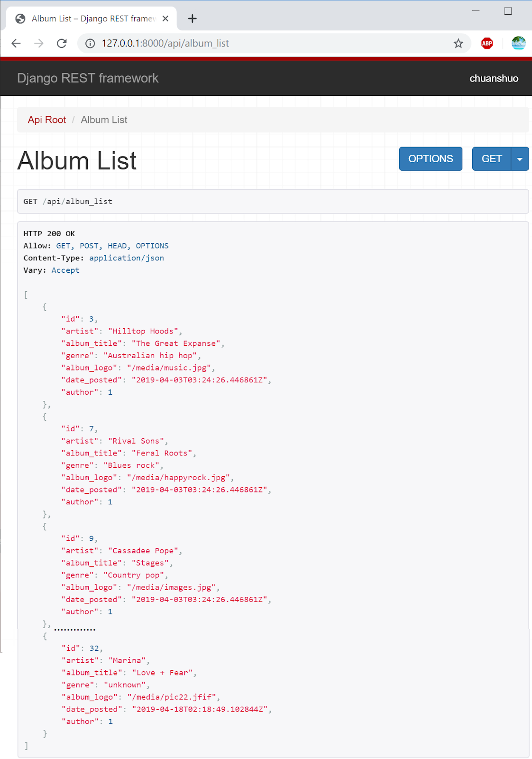The image size is (532, 759).
Task: Bookmark this page with the star icon
Action: pos(458,44)
